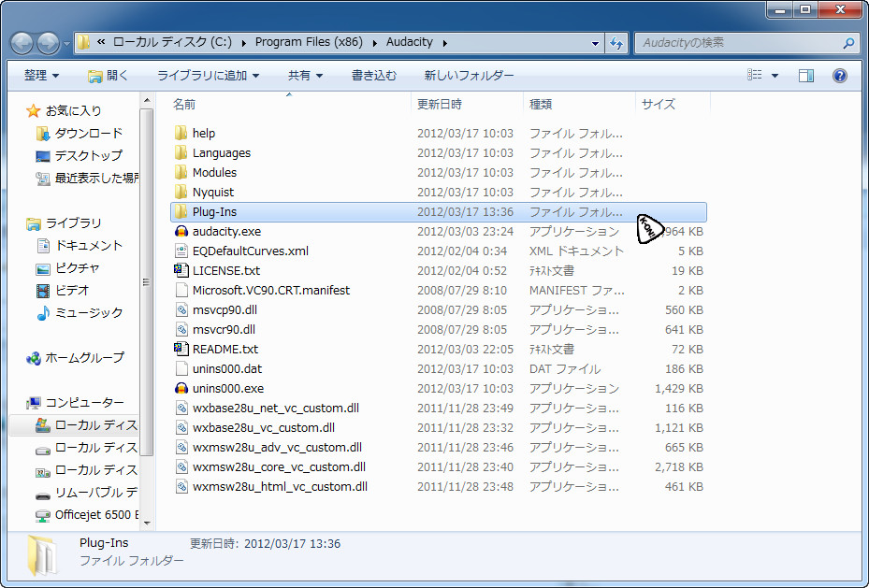Sort by Size (サイズ) column header

tap(673, 104)
